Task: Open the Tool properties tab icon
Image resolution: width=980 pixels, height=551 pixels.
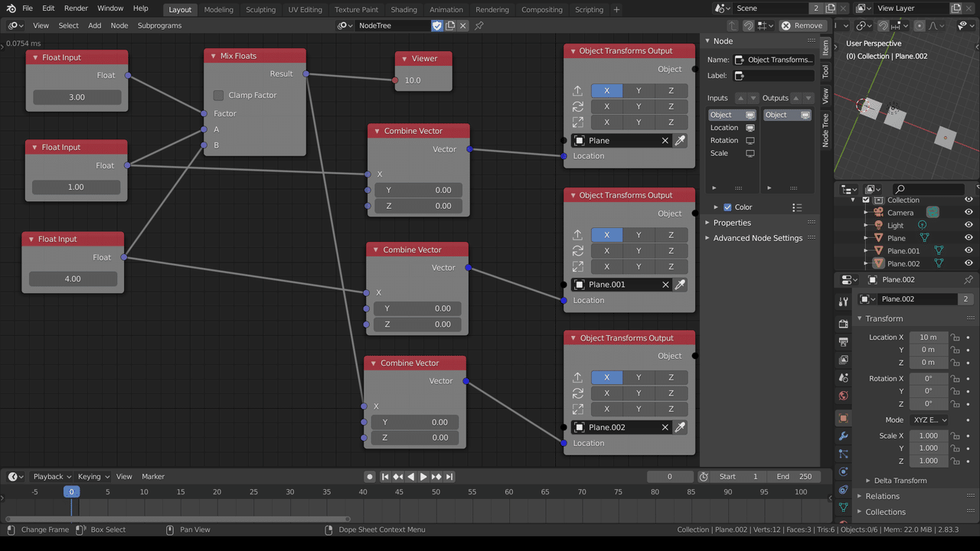Action: tap(844, 302)
